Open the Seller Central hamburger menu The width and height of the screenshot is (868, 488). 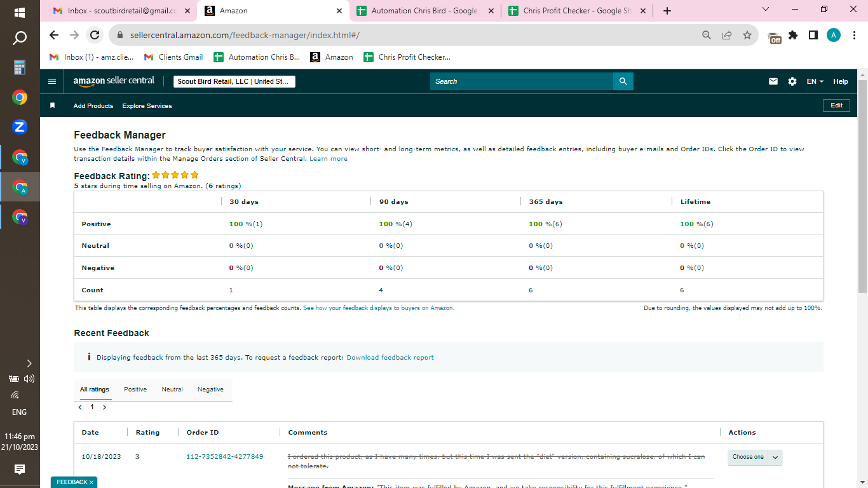52,81
